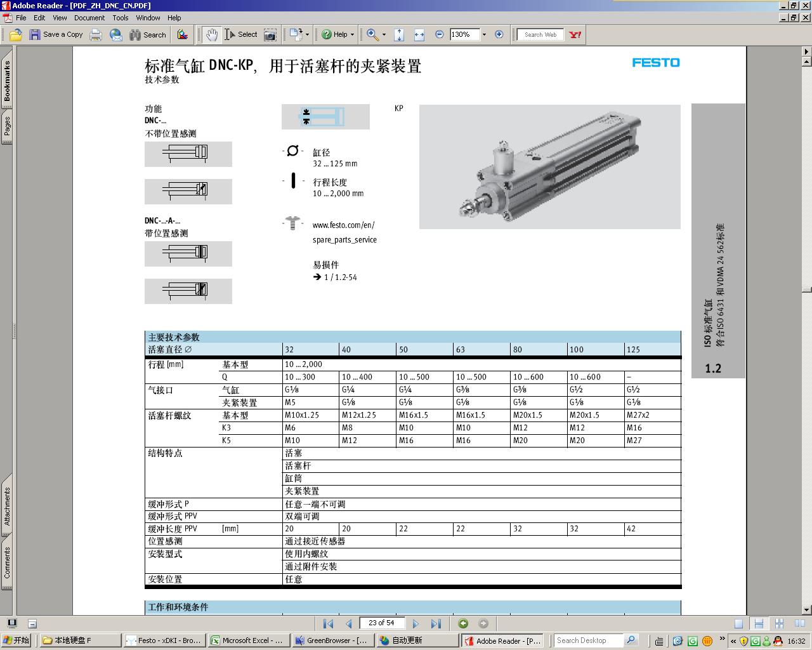Viewport: 812px width, 650px height.
Task: Click the Email document icon
Action: (x=116, y=35)
